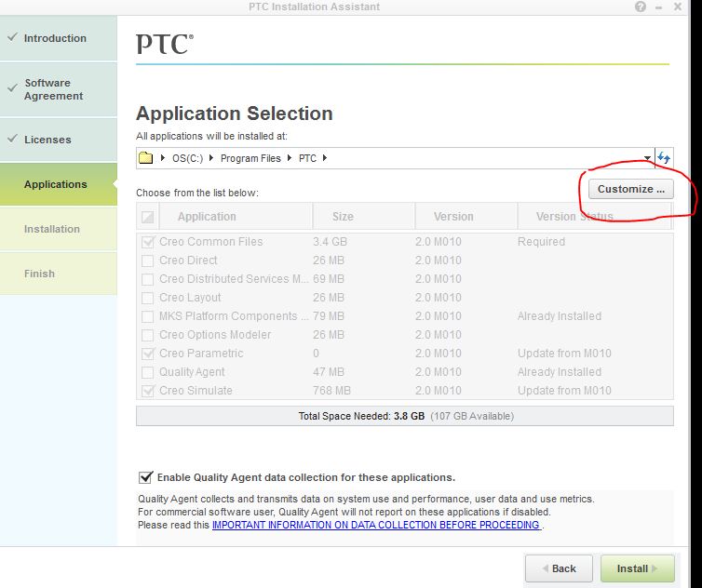Check Creo Distributed Services checkbox
702x588 pixels.
(x=147, y=279)
